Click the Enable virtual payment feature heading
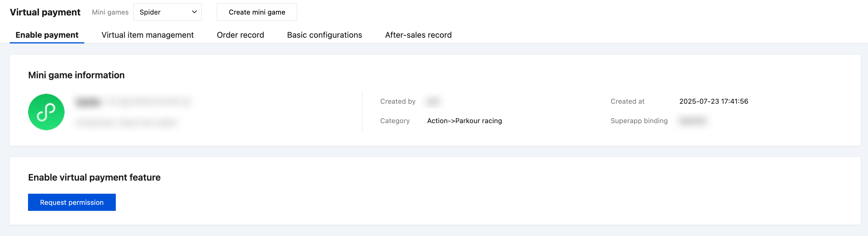 point(94,177)
